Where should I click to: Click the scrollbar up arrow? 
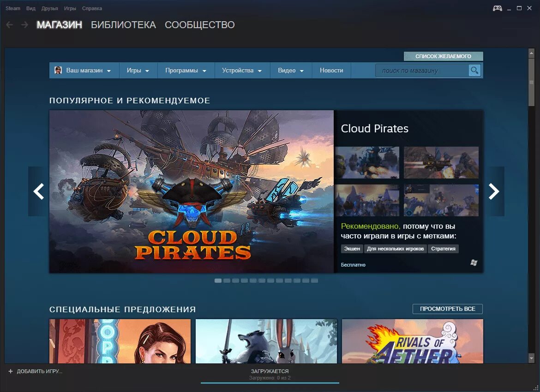click(531, 53)
